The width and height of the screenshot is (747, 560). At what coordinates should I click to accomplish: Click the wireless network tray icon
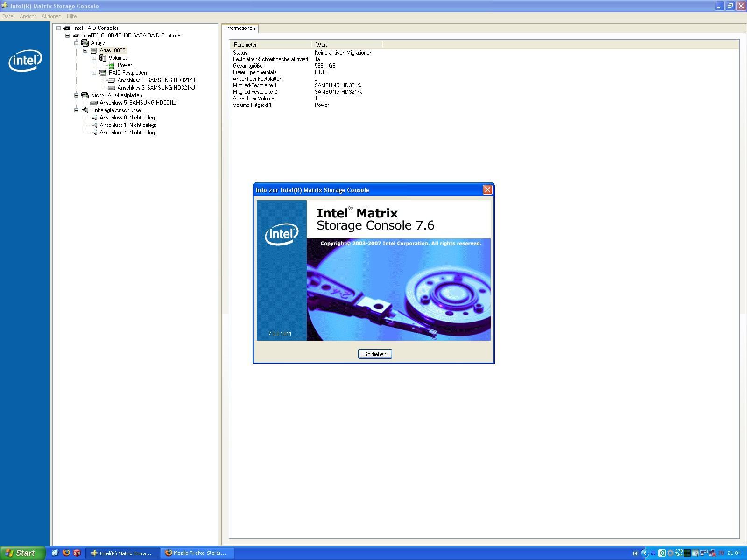pyautogui.click(x=704, y=553)
